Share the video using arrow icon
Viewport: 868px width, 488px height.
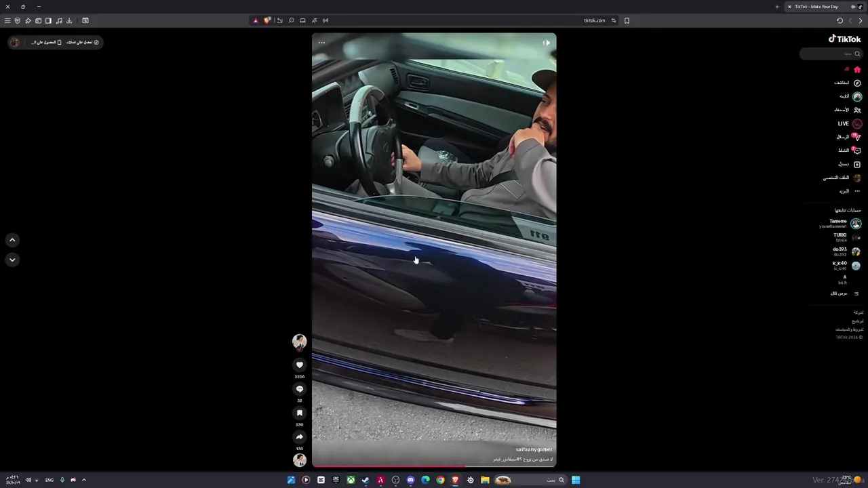click(299, 437)
